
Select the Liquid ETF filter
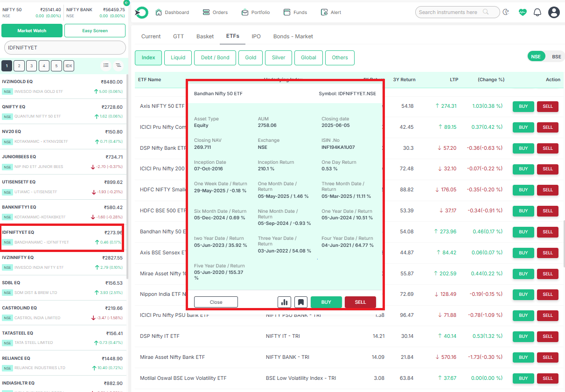tap(178, 57)
